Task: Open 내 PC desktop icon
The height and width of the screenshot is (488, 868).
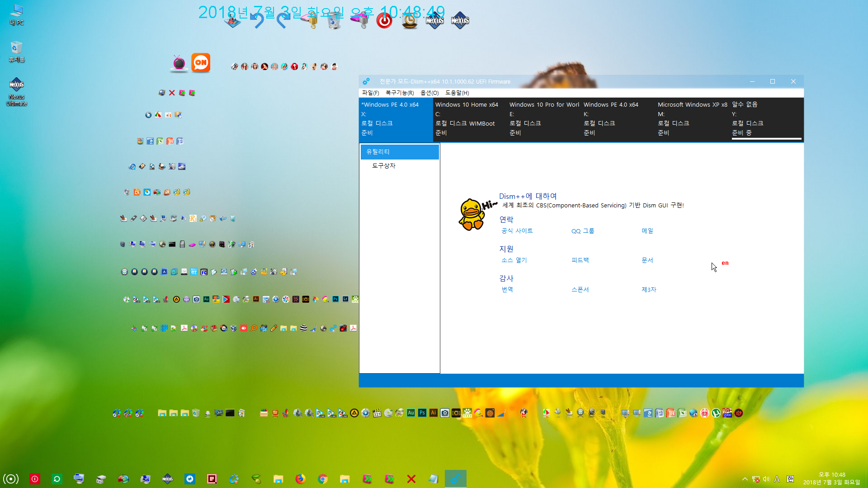Action: [x=17, y=15]
